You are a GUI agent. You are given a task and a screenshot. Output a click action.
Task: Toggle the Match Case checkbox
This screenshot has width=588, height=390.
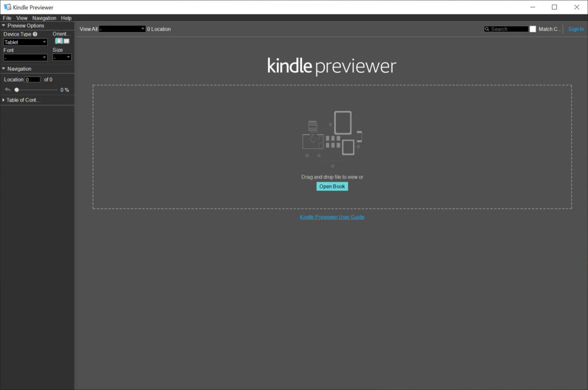pos(532,29)
